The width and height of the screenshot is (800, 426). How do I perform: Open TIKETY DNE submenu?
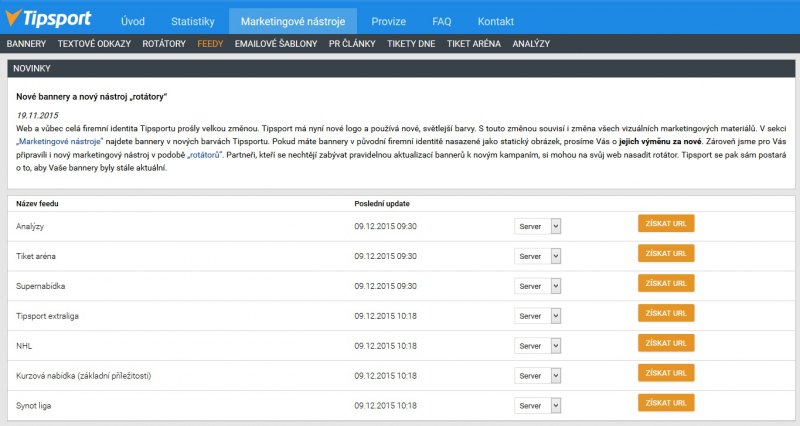411,44
